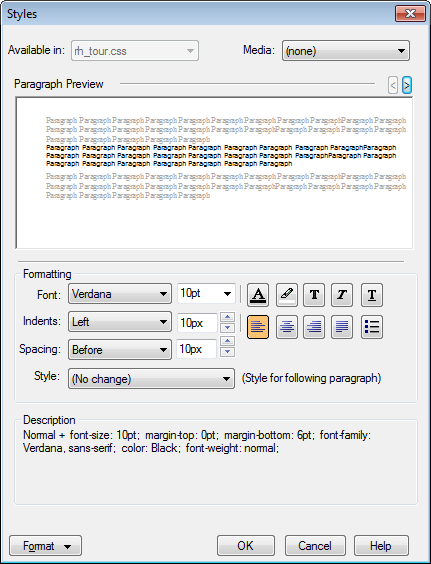This screenshot has width=431, height=564.
Task: Center-align the paragraph
Action: tap(287, 327)
